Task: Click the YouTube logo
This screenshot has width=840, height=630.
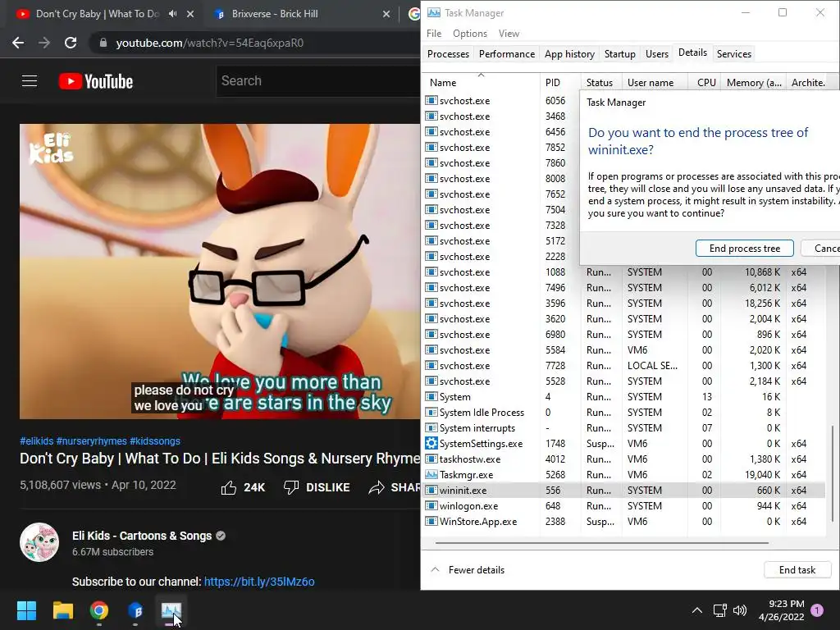Action: [96, 81]
